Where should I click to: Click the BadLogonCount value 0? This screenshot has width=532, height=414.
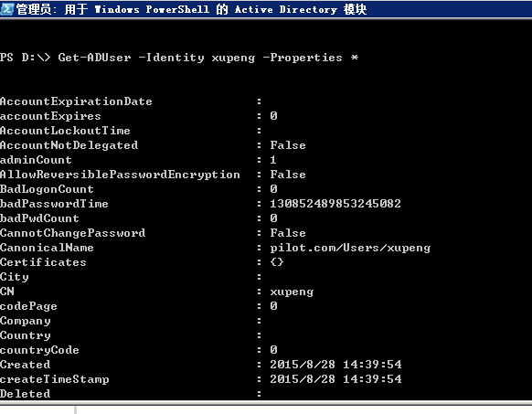click(x=274, y=189)
